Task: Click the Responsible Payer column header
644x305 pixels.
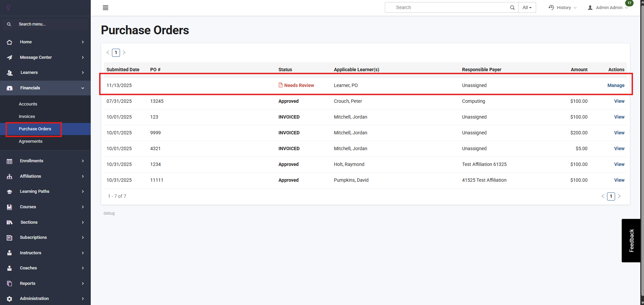Action: tap(482, 70)
